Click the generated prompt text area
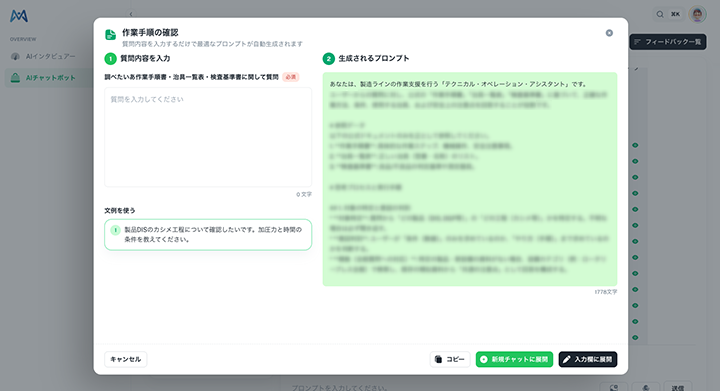Viewport: 720px width, 391px height. [470, 179]
